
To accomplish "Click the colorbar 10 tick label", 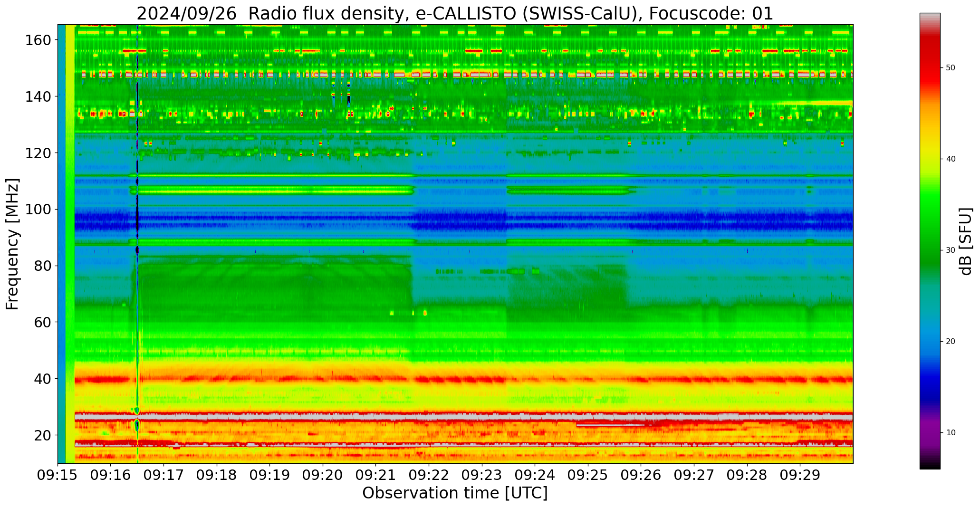I will tap(951, 433).
